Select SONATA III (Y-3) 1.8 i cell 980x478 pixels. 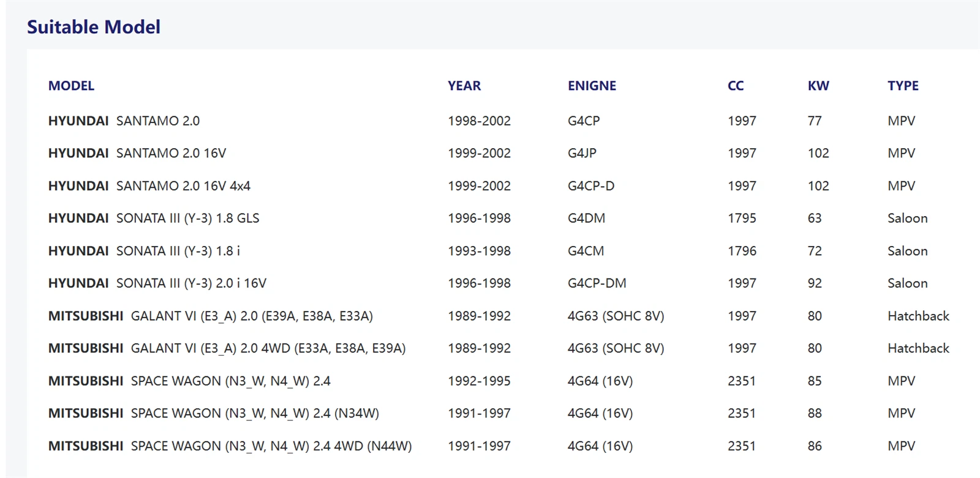pos(144,251)
